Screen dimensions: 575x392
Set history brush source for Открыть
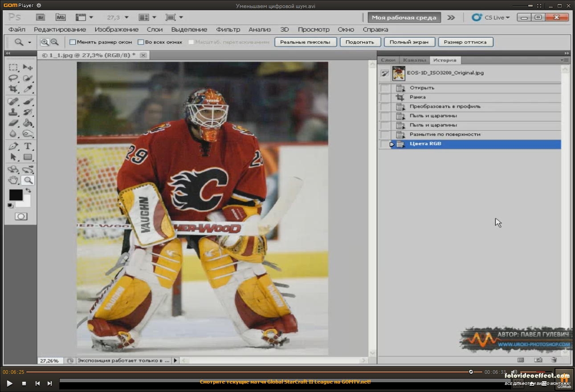pos(385,88)
